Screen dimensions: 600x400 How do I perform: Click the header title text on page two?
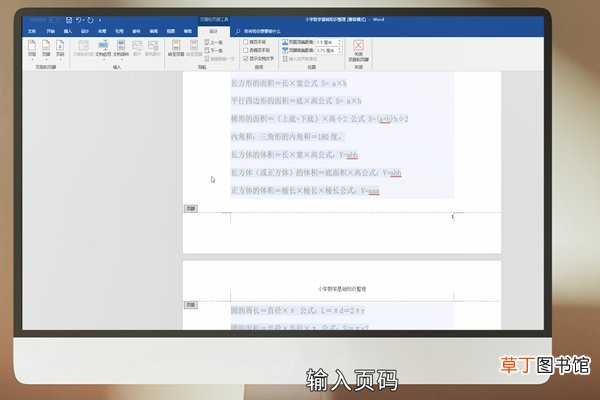pos(342,289)
